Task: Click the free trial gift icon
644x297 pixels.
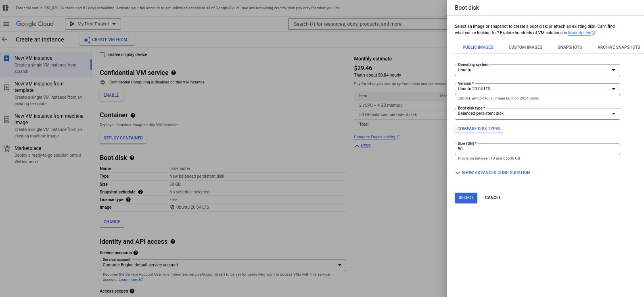Action: (6, 8)
